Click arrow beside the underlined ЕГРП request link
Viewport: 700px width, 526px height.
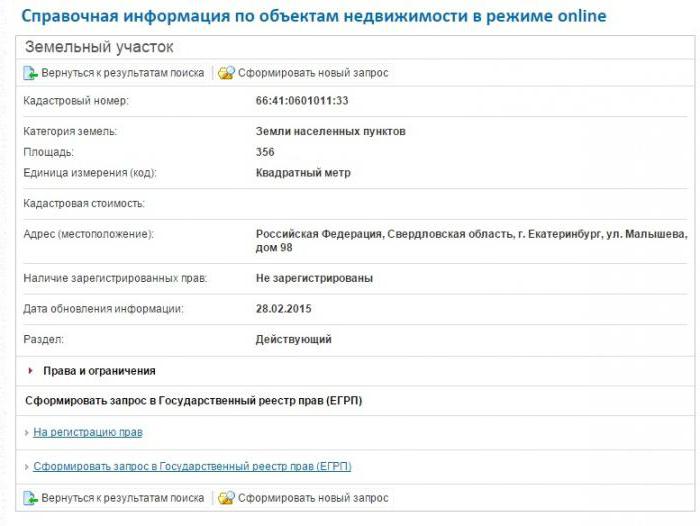[26, 467]
